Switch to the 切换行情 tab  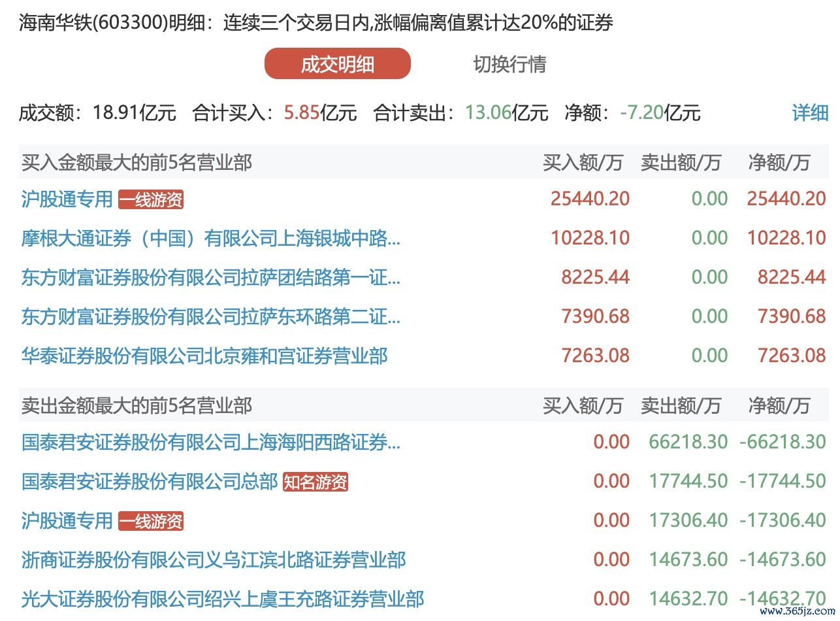(x=509, y=64)
